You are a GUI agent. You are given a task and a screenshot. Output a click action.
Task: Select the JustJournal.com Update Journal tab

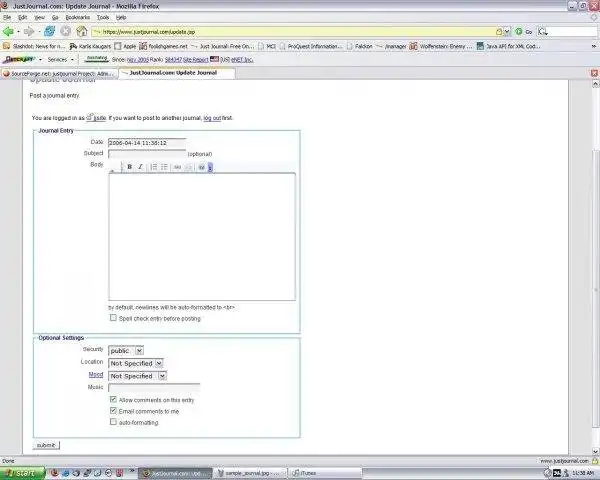coord(176,73)
